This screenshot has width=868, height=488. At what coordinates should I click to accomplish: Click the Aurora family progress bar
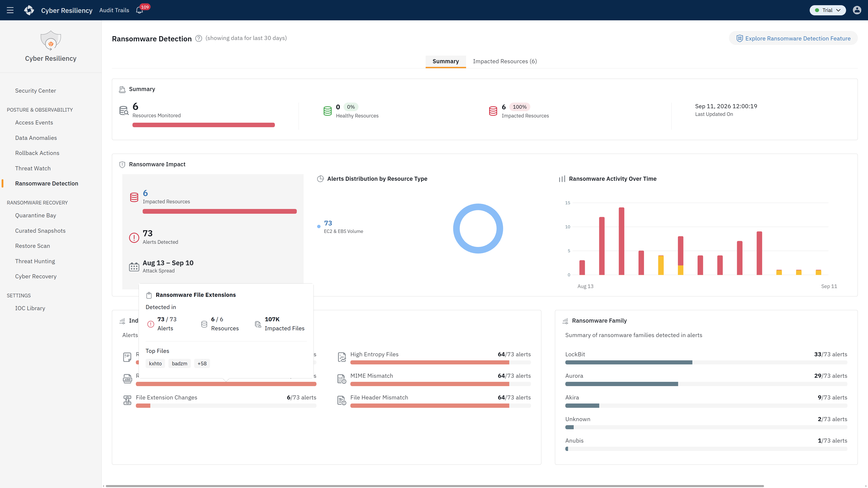pyautogui.click(x=706, y=384)
